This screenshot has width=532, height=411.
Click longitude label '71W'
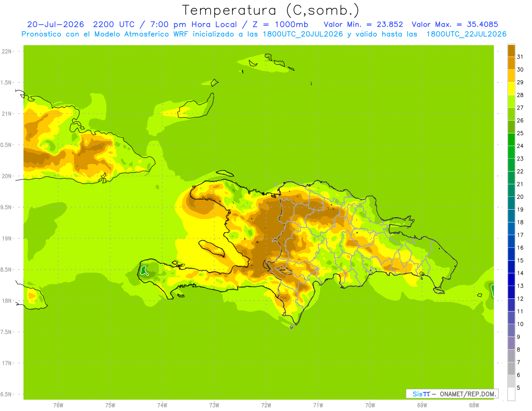pos(318,405)
